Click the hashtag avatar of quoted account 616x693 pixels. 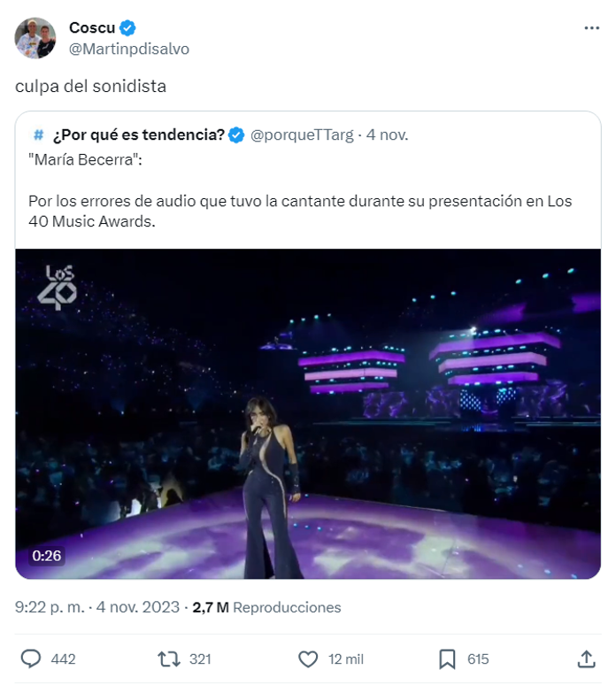[38, 135]
